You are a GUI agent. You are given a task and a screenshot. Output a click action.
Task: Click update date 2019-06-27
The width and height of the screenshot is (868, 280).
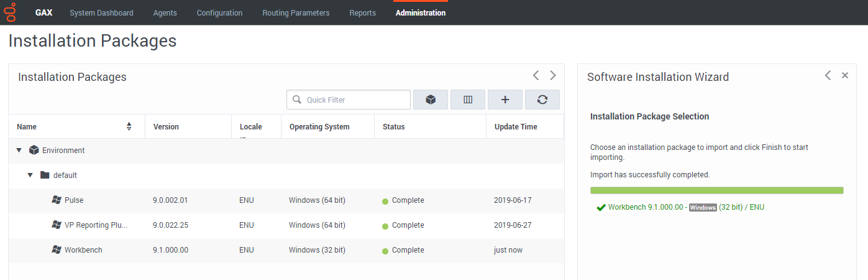(513, 225)
